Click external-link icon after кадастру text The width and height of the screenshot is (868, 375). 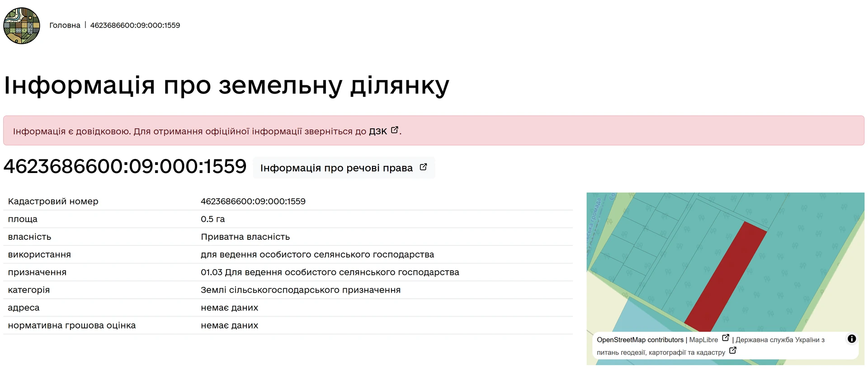point(733,351)
